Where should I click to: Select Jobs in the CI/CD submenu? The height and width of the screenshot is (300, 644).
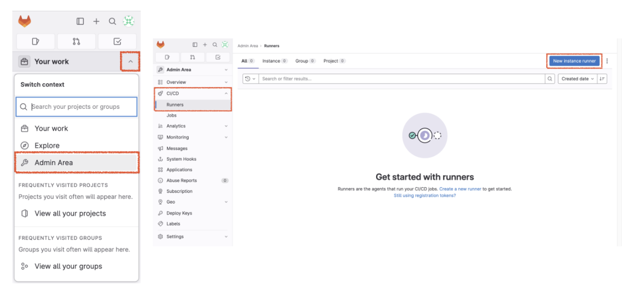click(x=193, y=115)
